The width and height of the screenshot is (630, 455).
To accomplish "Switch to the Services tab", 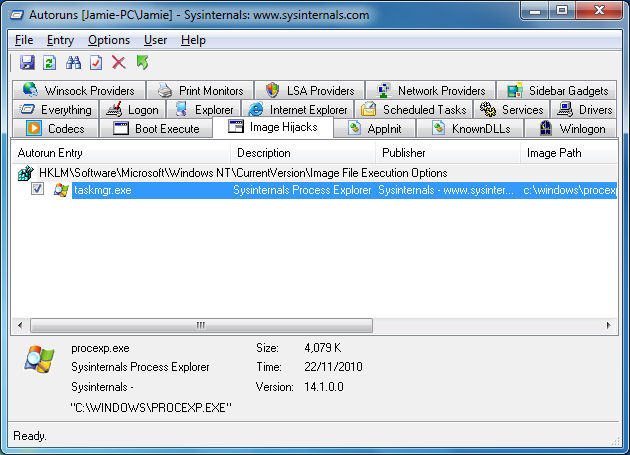I will (x=511, y=109).
